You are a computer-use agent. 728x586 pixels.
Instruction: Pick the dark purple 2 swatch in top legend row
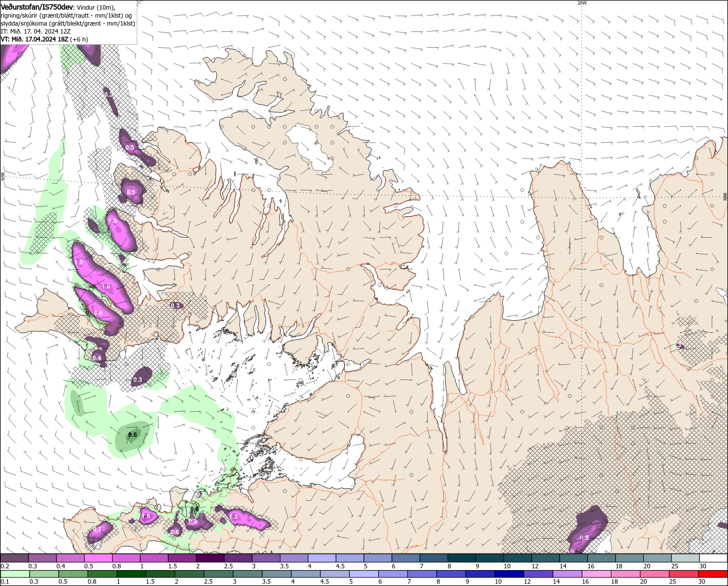coord(210,558)
